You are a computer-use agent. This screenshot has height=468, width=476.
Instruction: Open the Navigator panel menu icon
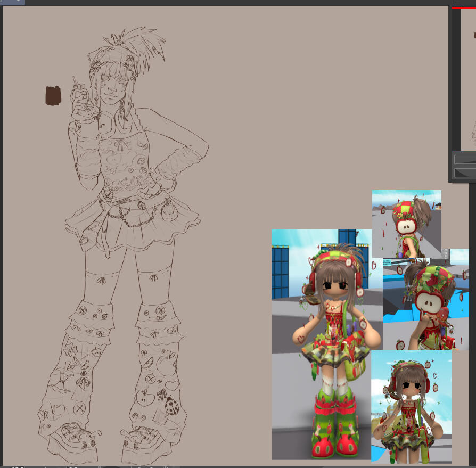pos(457,3)
